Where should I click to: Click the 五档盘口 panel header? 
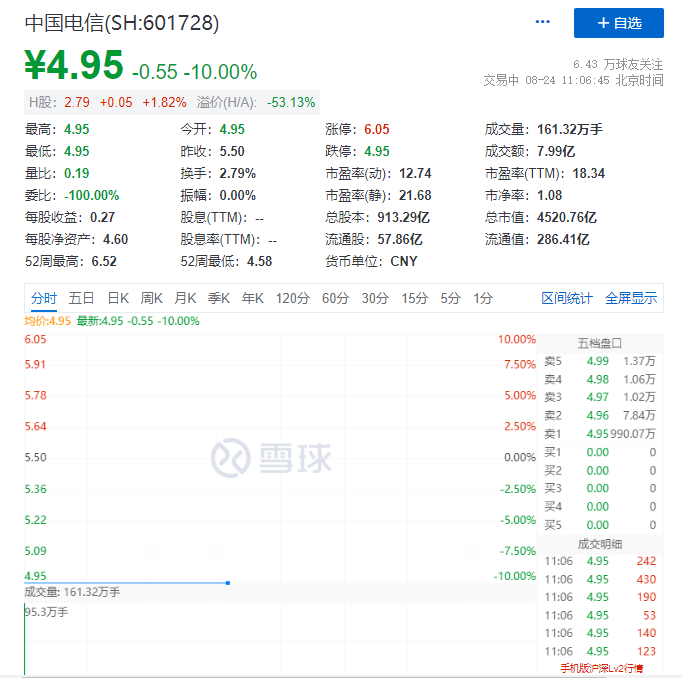600,344
